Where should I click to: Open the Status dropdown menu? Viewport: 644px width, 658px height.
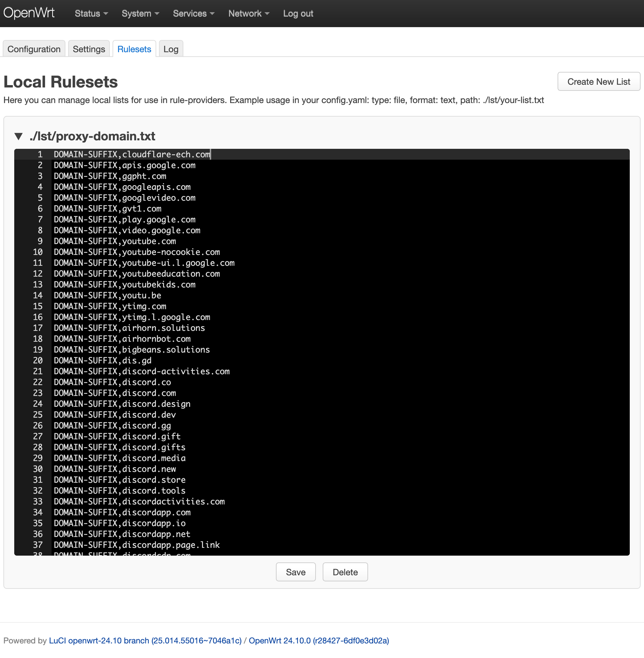pyautogui.click(x=91, y=14)
